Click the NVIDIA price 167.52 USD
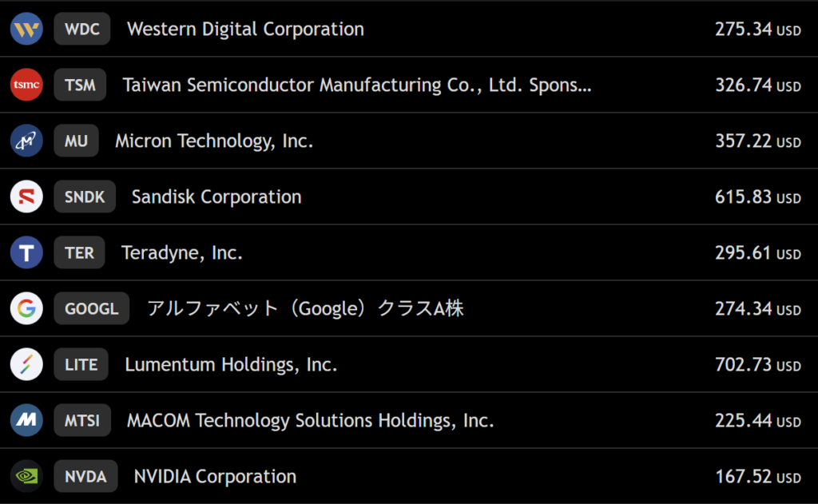 (757, 477)
